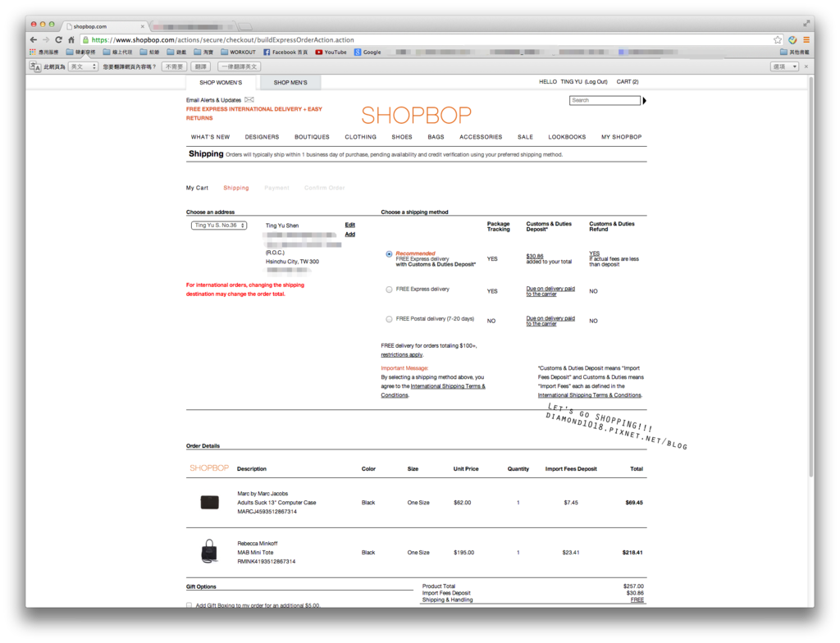This screenshot has height=643, width=840.
Task: Click the email envelope icon by Email Alerts
Action: click(249, 100)
